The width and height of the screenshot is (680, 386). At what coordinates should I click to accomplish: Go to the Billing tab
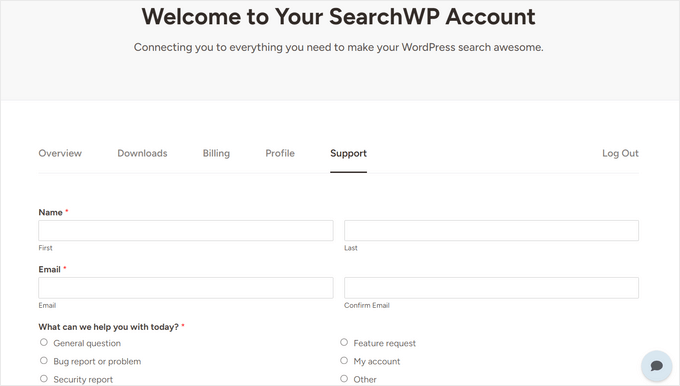pyautogui.click(x=216, y=153)
